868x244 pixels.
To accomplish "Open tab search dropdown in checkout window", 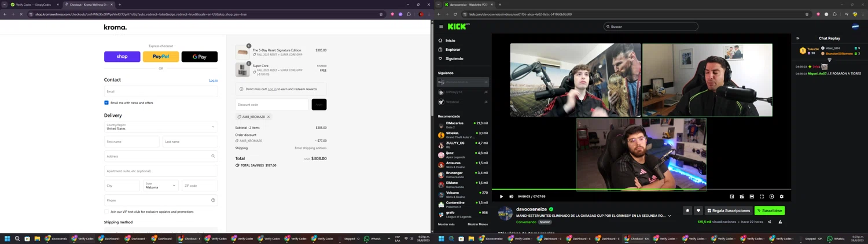I will tap(4, 5).
